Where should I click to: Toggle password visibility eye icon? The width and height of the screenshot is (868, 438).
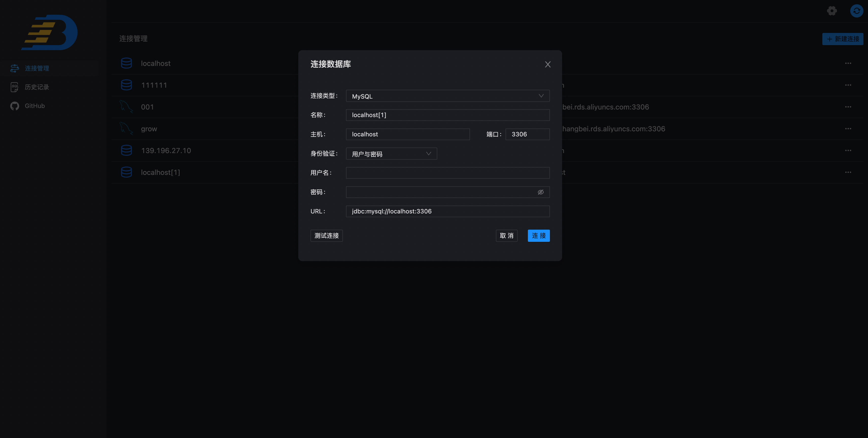[541, 192]
